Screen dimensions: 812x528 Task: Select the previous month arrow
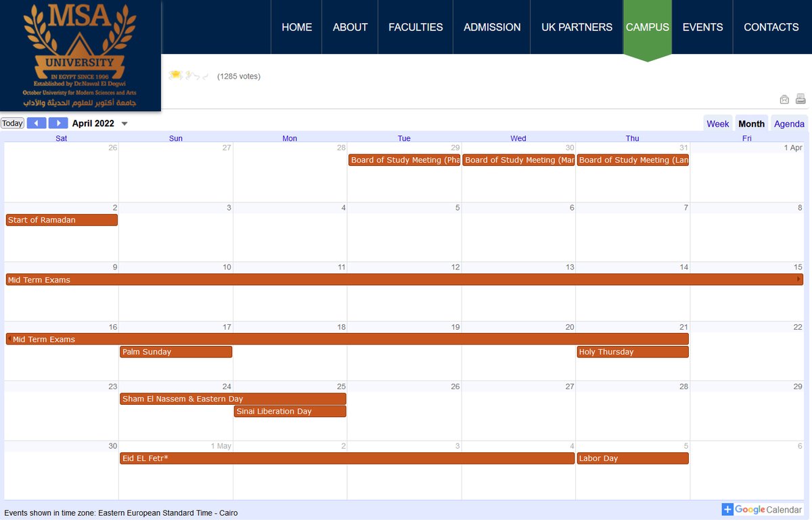[37, 123]
